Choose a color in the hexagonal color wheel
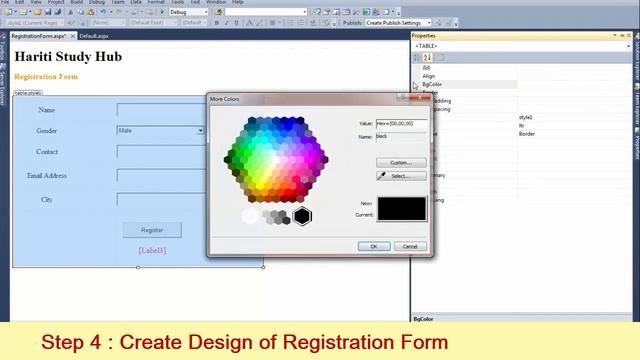 click(x=276, y=160)
